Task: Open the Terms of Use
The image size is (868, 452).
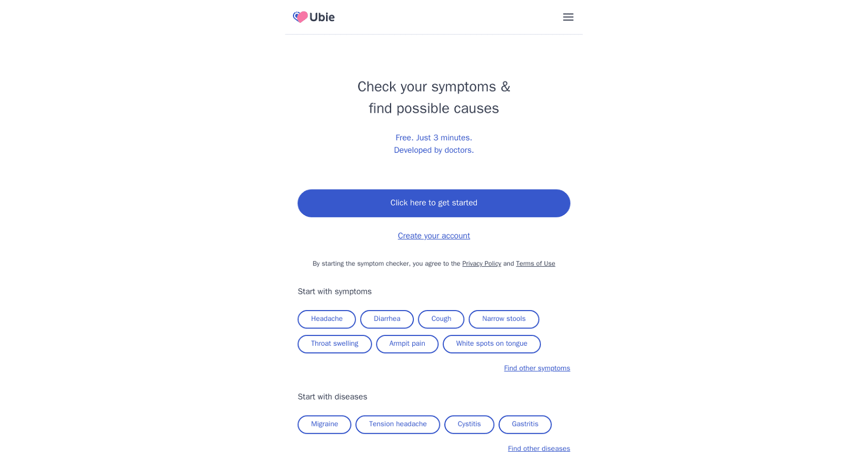Action: (535, 263)
